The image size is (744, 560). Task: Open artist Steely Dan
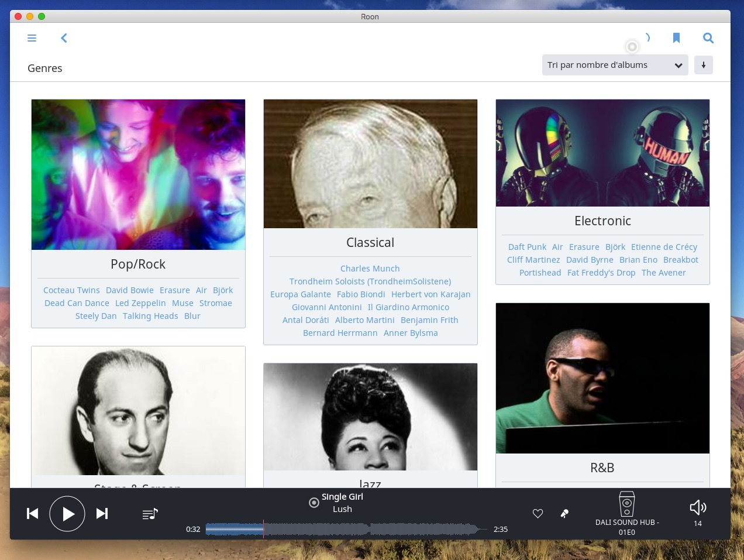(x=96, y=316)
